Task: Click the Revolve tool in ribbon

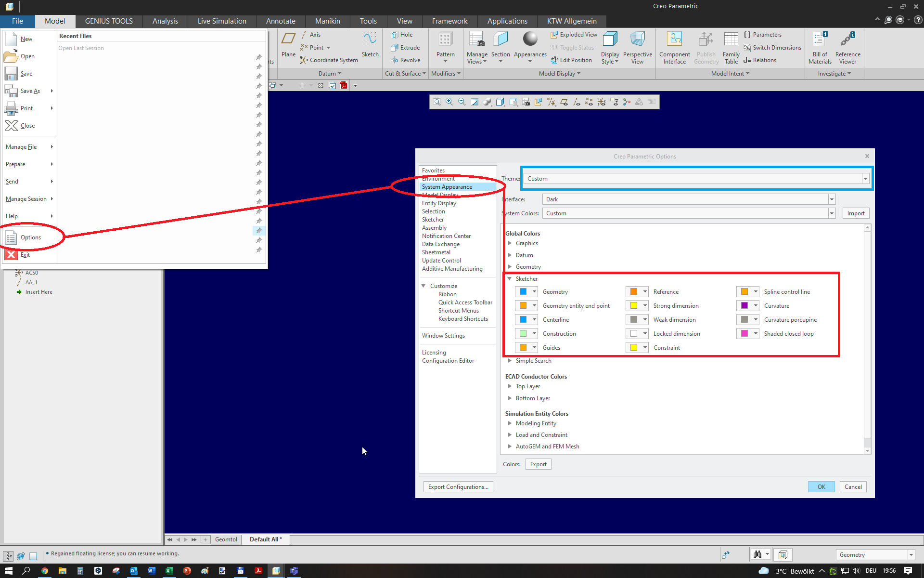Action: coord(406,60)
